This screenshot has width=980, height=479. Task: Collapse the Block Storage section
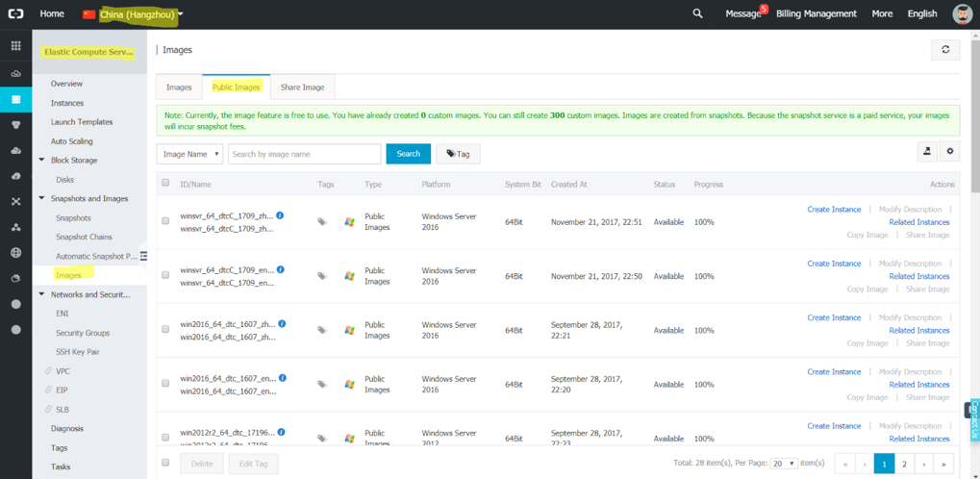click(x=42, y=160)
